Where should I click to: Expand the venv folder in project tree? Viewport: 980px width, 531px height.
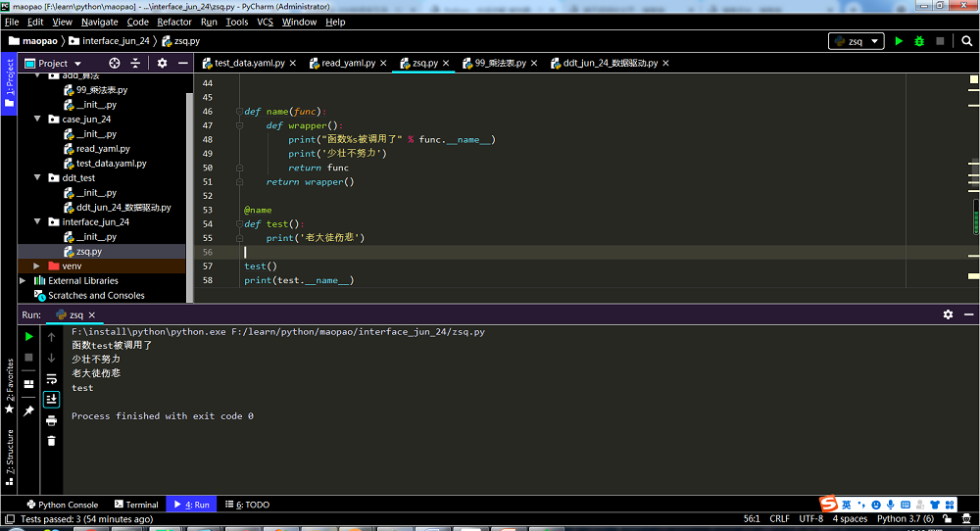(37, 265)
